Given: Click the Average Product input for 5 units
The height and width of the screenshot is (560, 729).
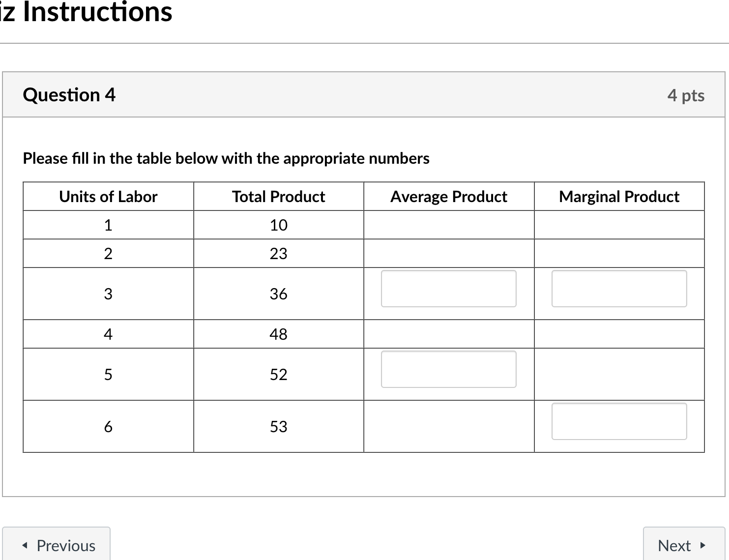Looking at the screenshot, I should click(448, 369).
